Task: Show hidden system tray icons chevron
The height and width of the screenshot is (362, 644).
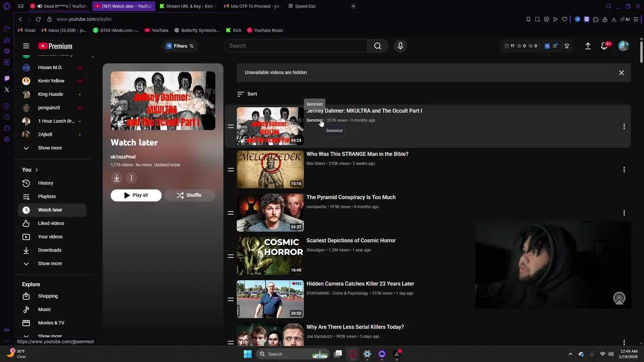Action: [x=570, y=354]
